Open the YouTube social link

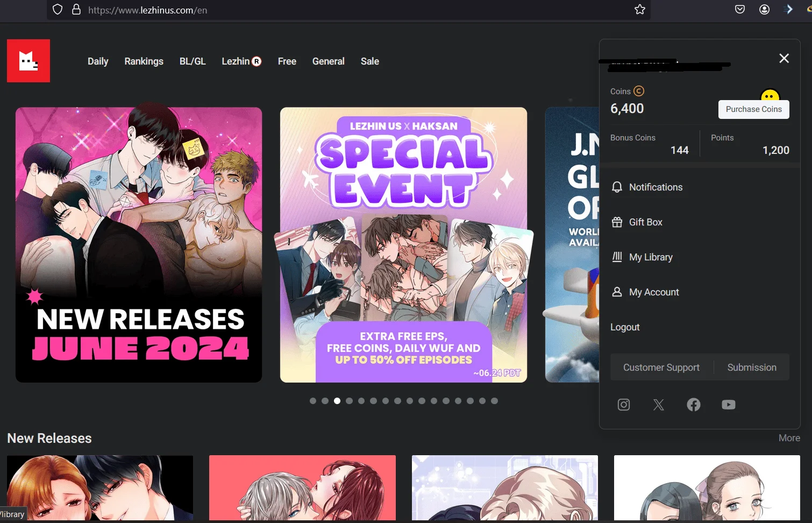point(729,405)
